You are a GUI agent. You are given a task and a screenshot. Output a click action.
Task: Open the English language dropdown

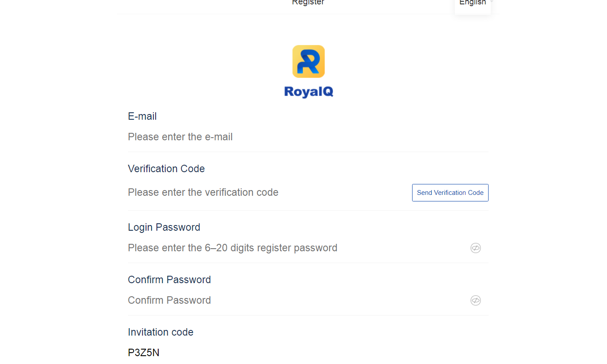pyautogui.click(x=473, y=3)
